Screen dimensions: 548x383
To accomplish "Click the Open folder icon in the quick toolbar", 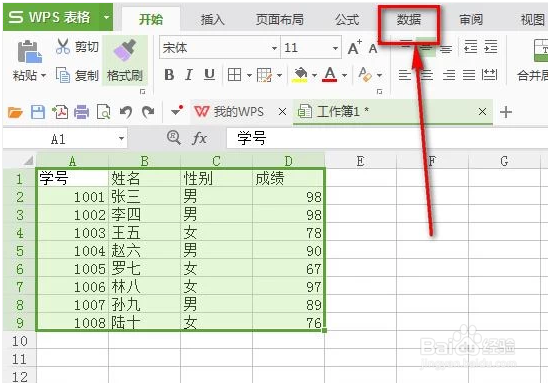I will (x=15, y=112).
